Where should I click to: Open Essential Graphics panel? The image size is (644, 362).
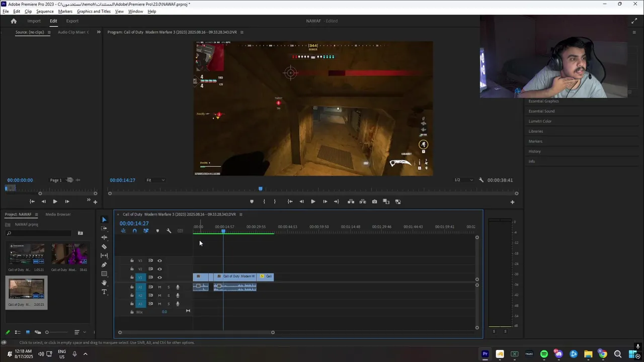(543, 101)
